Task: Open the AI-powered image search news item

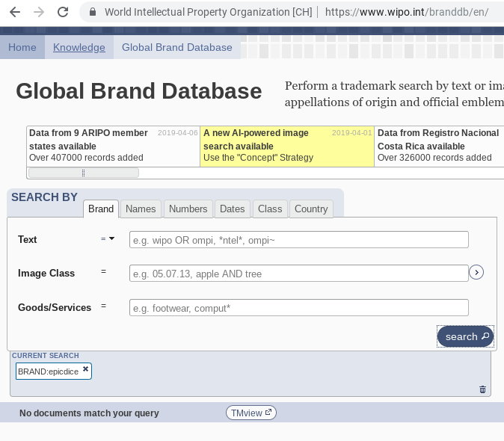Action: (x=287, y=147)
